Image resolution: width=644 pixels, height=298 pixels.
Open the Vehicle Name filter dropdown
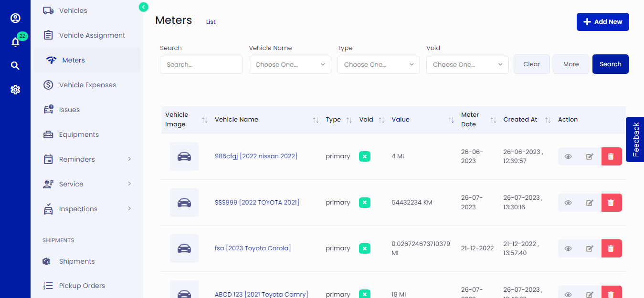click(x=290, y=64)
